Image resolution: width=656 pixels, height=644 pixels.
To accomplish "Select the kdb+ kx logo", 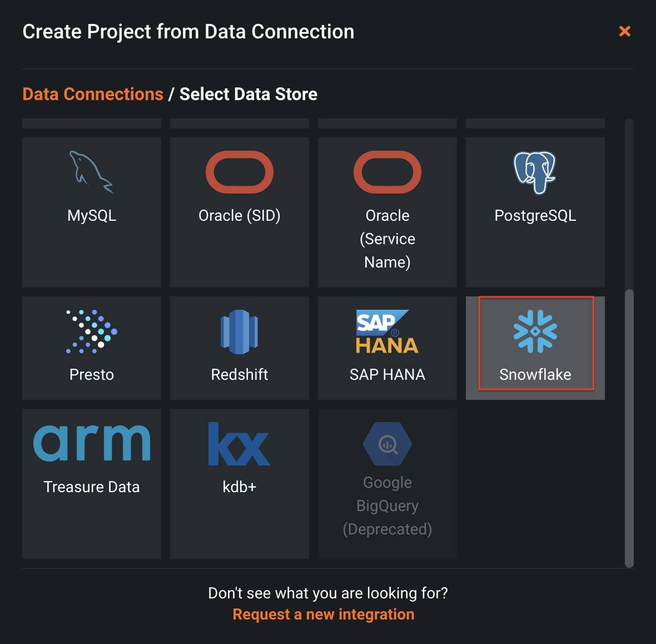I will [240, 444].
